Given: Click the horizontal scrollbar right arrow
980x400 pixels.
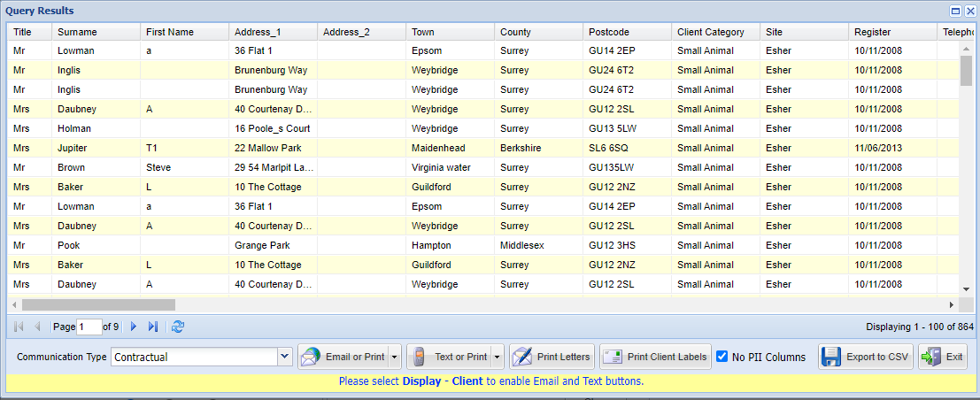Looking at the screenshot, I should (952, 304).
